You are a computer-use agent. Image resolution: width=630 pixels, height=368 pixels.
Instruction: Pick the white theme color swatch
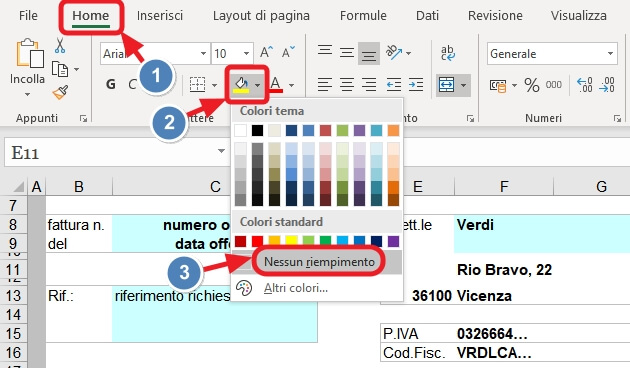[240, 130]
